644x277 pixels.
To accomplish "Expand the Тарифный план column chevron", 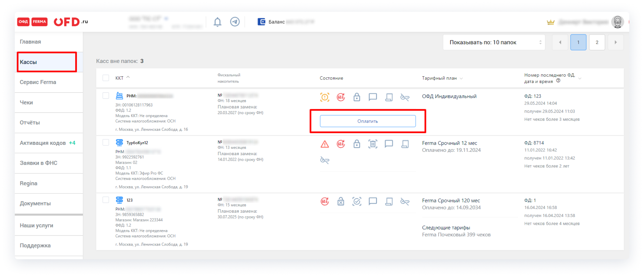I will click(461, 79).
